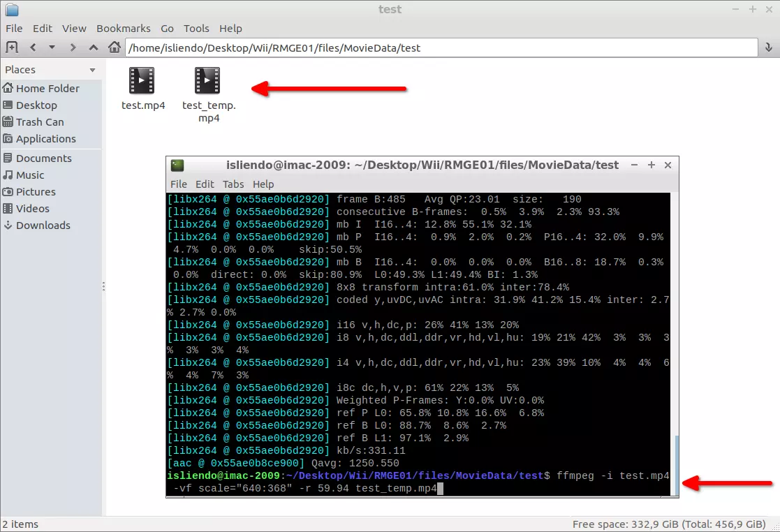Click the ffmpeg command line in terminal
This screenshot has width=780, height=532.
point(418,482)
